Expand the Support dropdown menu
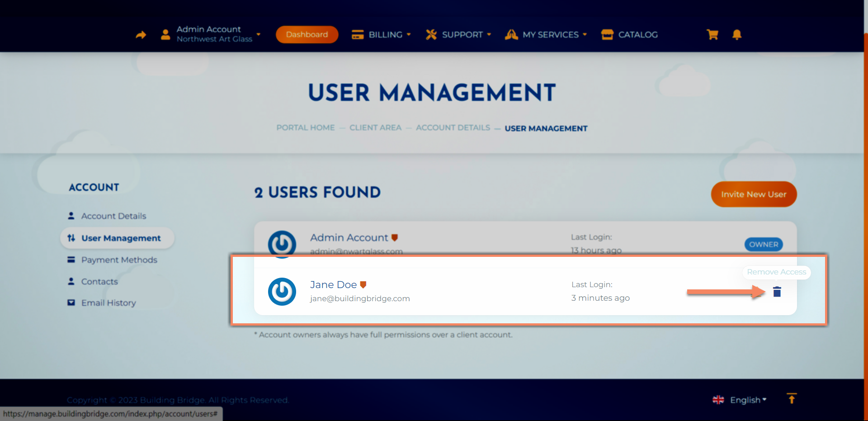868x421 pixels. [458, 35]
